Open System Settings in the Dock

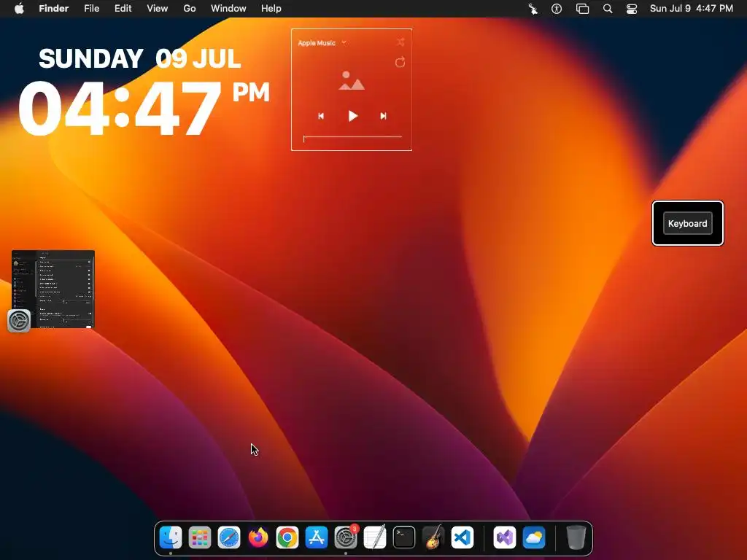[x=346, y=537]
